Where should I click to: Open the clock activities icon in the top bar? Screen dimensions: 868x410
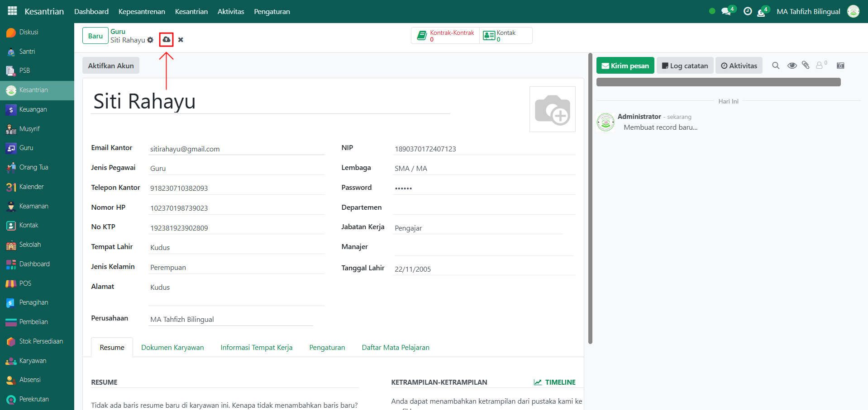pyautogui.click(x=748, y=12)
